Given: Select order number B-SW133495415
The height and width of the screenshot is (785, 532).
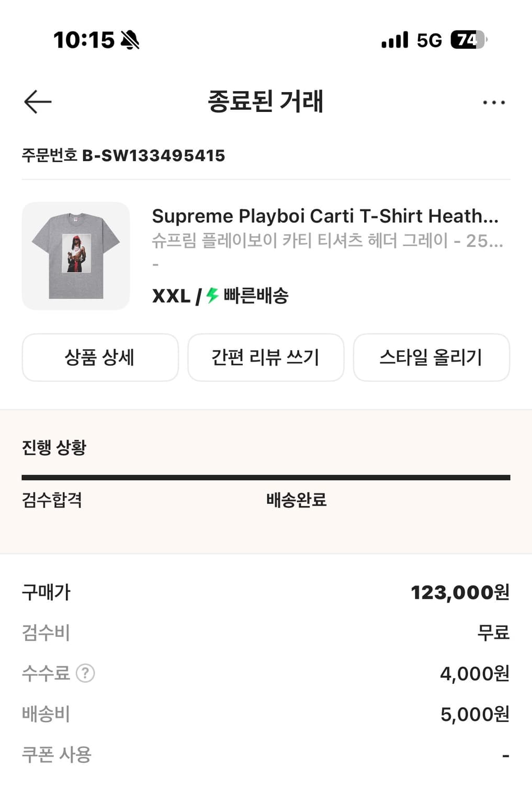Looking at the screenshot, I should click(x=123, y=155).
